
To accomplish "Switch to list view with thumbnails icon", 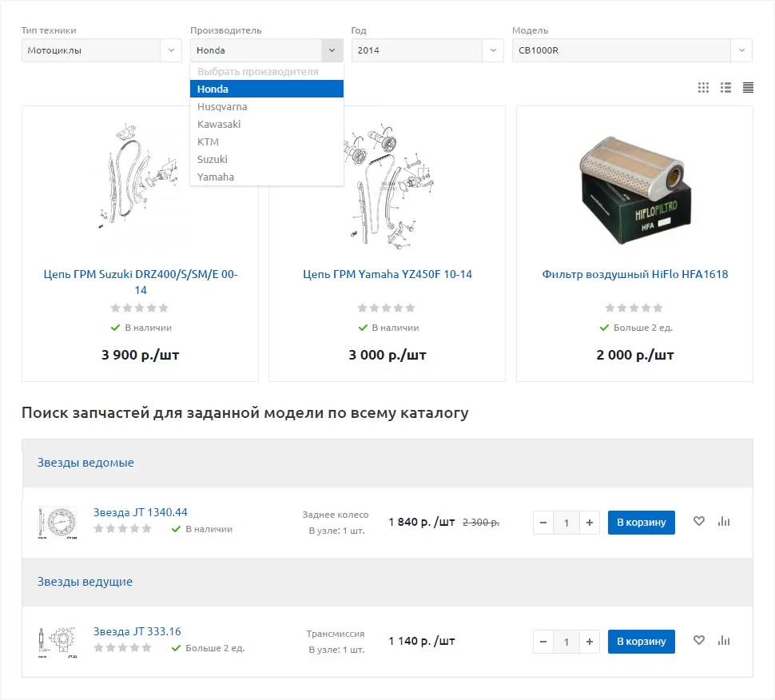I will (725, 88).
